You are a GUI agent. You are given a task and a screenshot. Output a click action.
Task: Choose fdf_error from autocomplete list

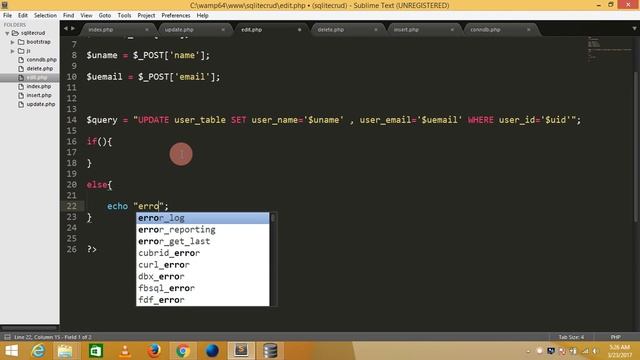tap(202, 300)
